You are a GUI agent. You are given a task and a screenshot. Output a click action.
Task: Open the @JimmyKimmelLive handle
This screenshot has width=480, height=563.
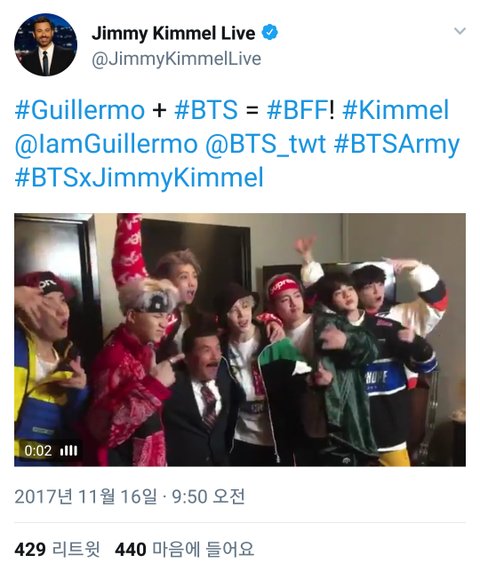[176, 59]
